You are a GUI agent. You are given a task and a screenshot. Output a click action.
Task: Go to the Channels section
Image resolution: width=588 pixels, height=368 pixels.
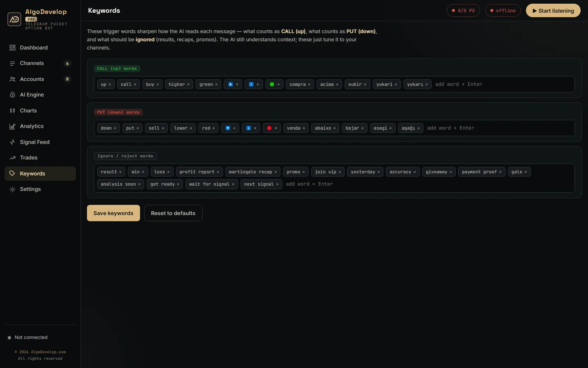tap(40, 63)
